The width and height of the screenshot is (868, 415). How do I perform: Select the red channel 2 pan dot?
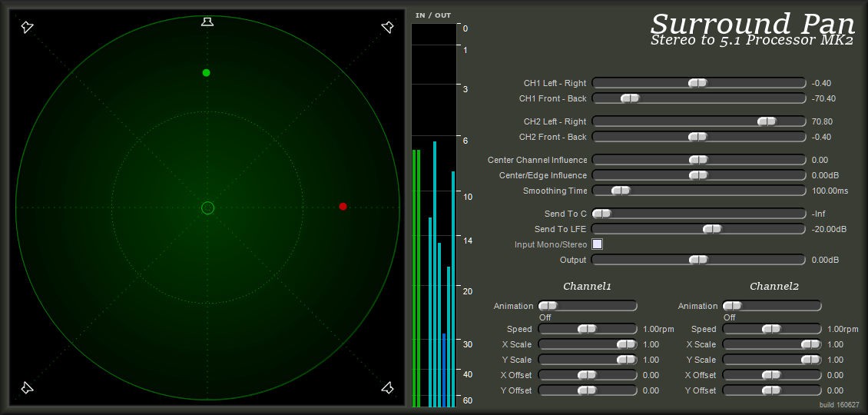pyautogui.click(x=343, y=207)
